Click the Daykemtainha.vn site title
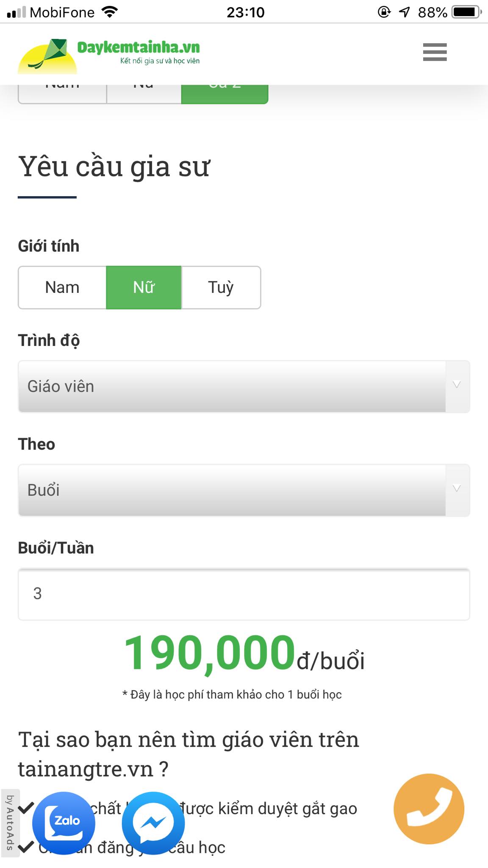 pos(139,47)
